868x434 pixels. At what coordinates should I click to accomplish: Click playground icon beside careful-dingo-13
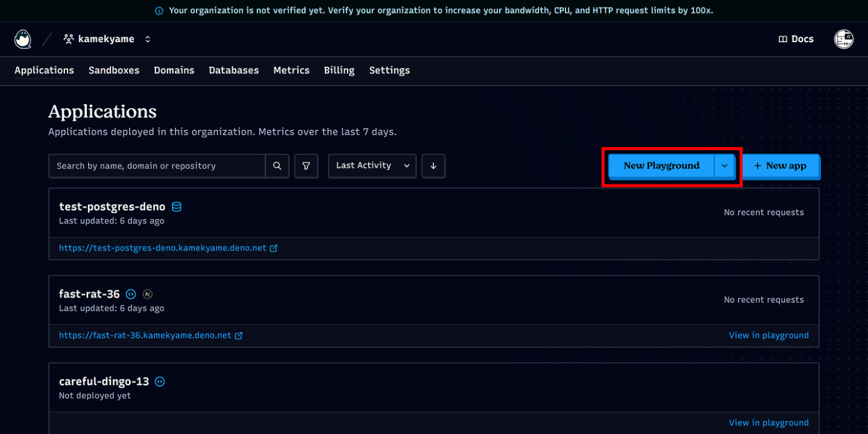[160, 381]
